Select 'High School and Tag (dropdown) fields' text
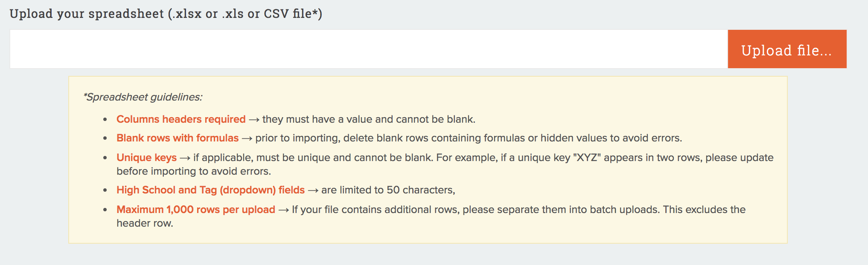The width and height of the screenshot is (868, 265). coord(210,190)
